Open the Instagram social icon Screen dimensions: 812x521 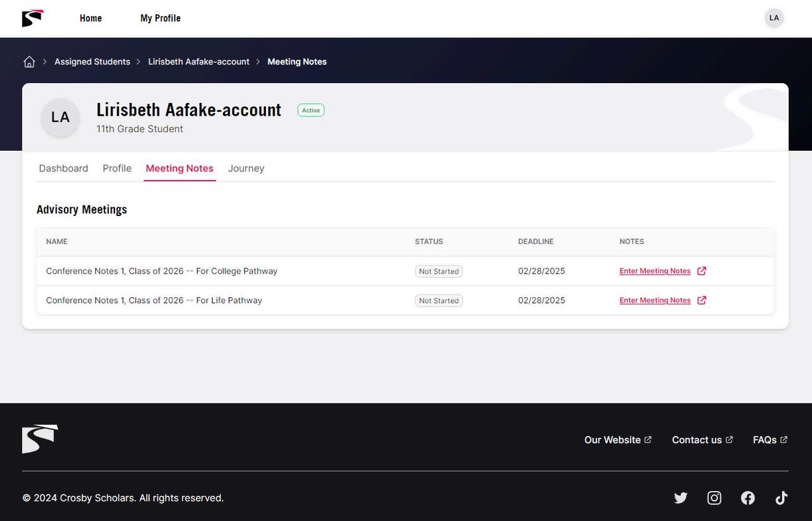tap(714, 498)
